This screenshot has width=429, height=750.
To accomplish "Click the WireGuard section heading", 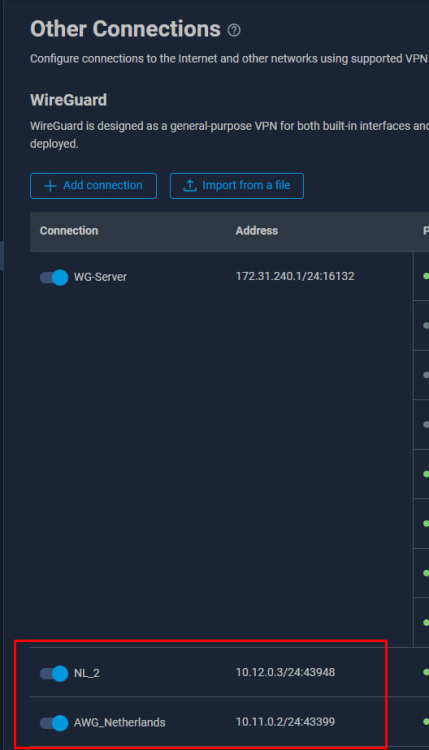I will [68, 100].
